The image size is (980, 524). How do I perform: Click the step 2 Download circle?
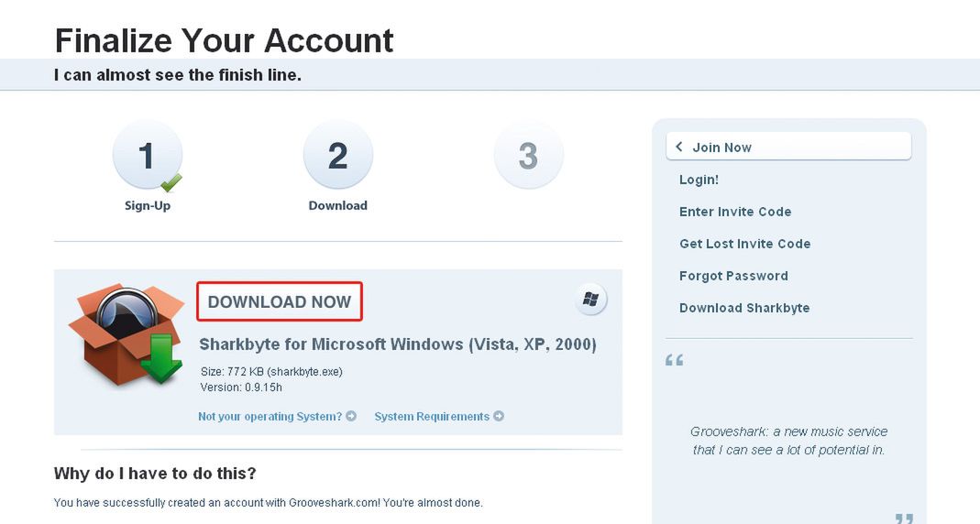(x=337, y=157)
